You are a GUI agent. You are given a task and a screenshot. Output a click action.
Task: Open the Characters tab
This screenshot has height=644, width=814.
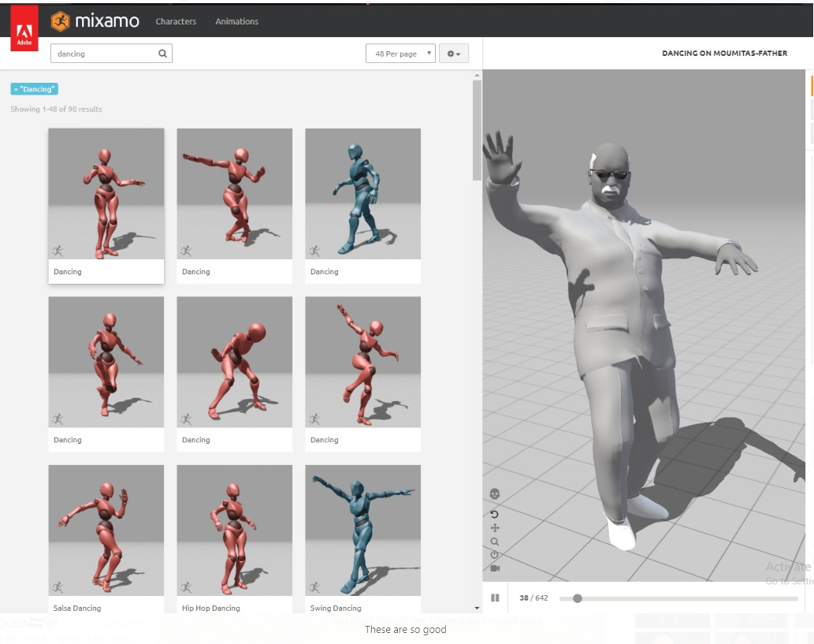(176, 21)
